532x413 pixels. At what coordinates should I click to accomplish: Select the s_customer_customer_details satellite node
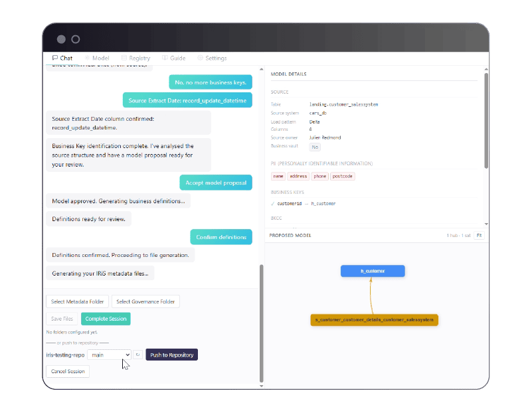(374, 320)
